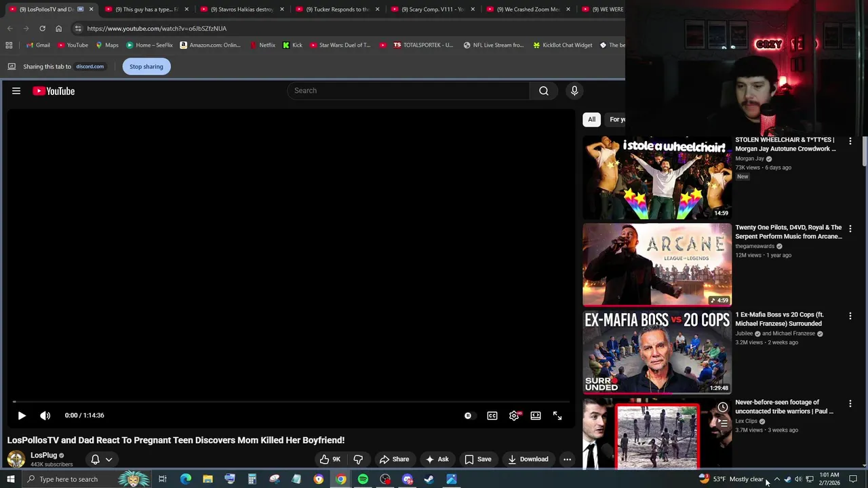Open Gmail bookmark
868x488 pixels.
39,45
